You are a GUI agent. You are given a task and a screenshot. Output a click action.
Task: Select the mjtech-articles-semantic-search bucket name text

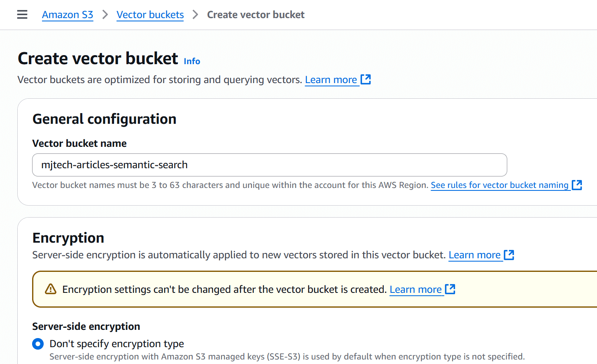pos(114,165)
